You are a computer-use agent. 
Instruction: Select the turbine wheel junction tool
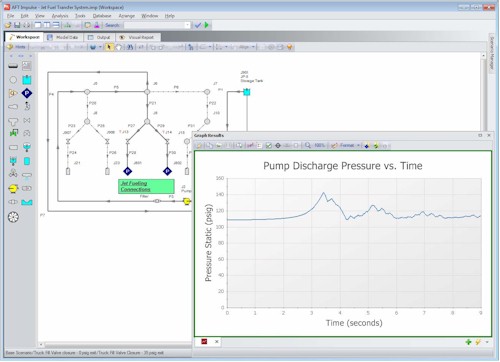tap(13, 217)
